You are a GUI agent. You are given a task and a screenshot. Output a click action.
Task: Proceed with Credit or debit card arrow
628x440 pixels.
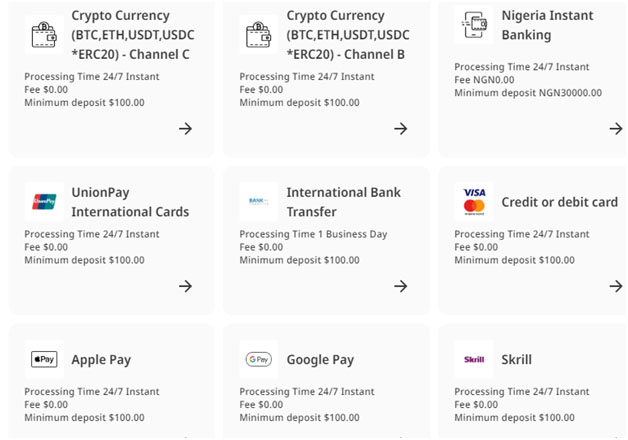pyautogui.click(x=615, y=286)
